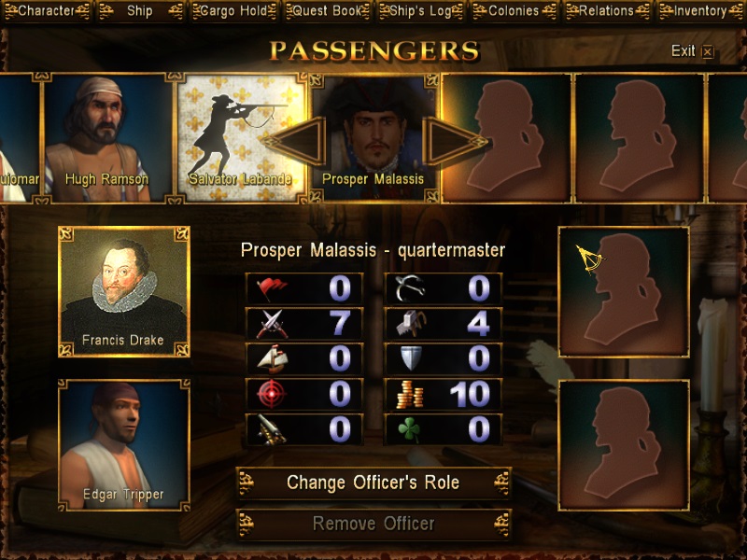Viewport: 747px width, 560px height.
Task: Click the red target accuracy skill icon
Action: pos(272,394)
